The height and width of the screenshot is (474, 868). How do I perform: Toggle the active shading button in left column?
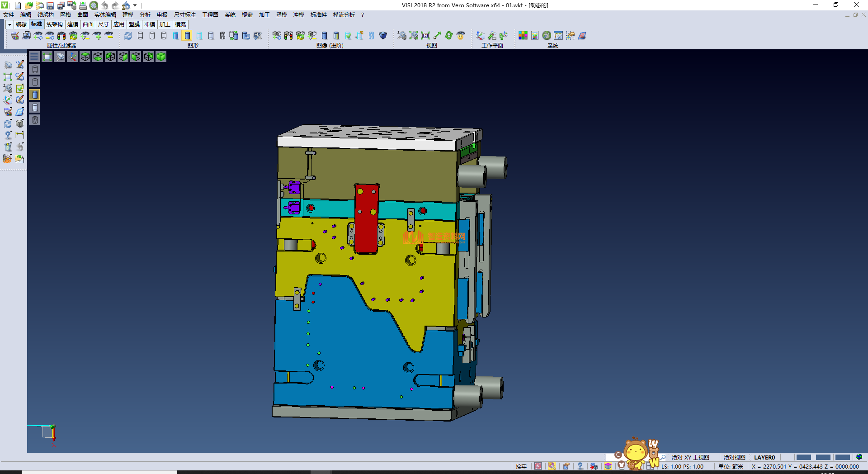pyautogui.click(x=35, y=95)
